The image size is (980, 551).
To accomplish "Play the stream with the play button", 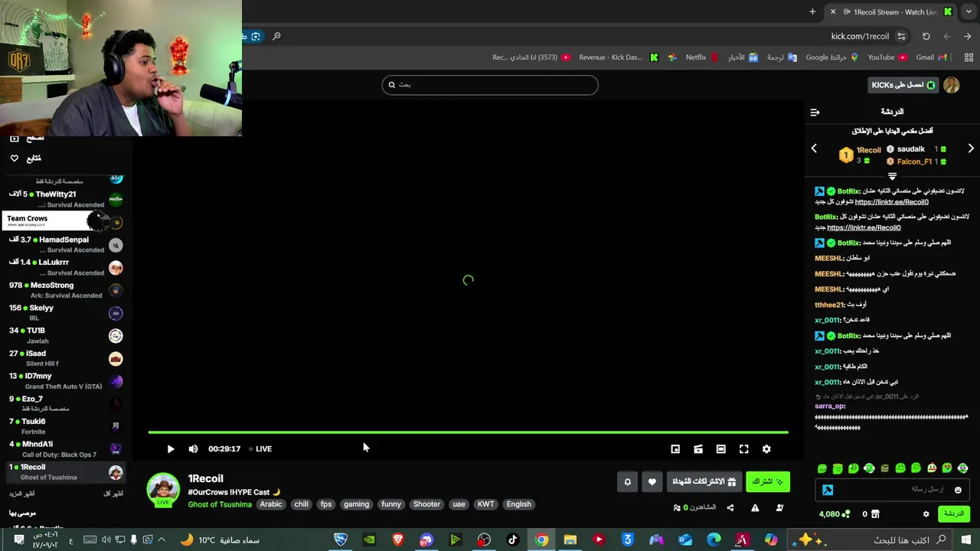I will pos(170,449).
